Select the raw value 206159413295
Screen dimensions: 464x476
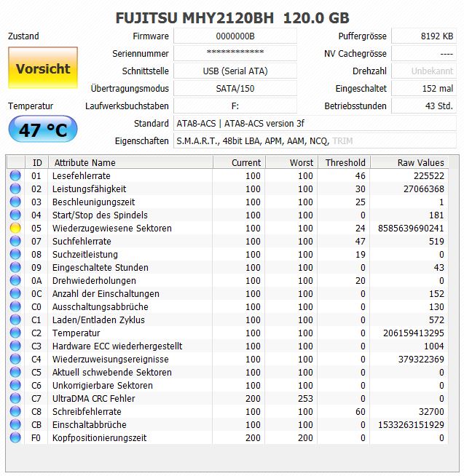click(x=414, y=333)
